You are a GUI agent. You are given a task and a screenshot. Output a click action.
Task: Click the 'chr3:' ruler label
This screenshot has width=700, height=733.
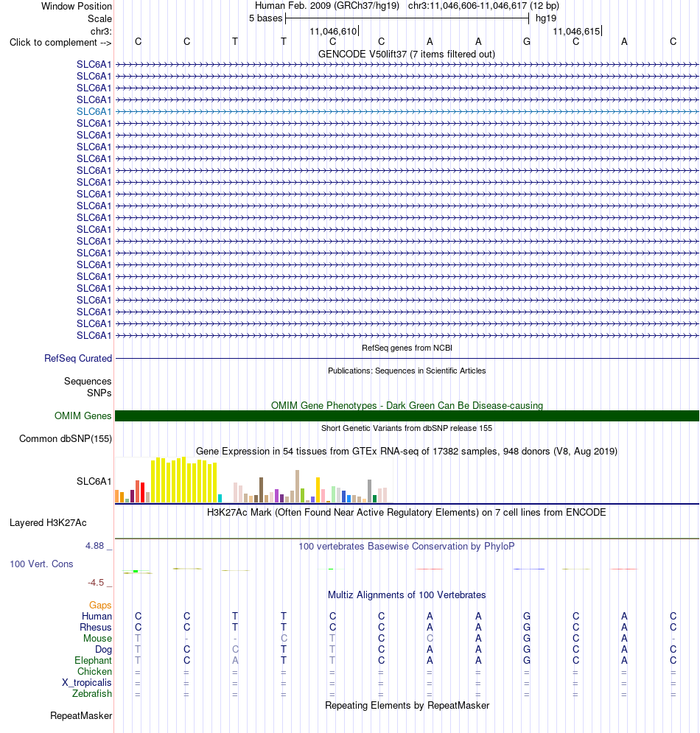101,32
